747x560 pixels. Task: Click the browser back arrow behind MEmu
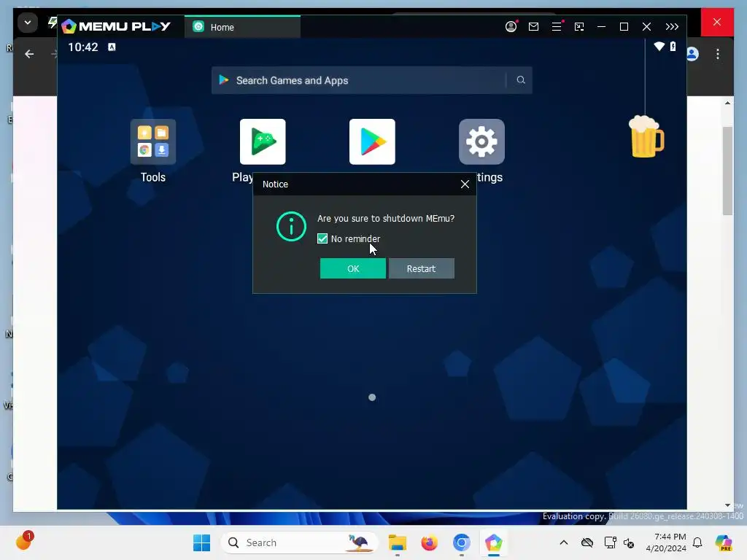[x=29, y=54]
